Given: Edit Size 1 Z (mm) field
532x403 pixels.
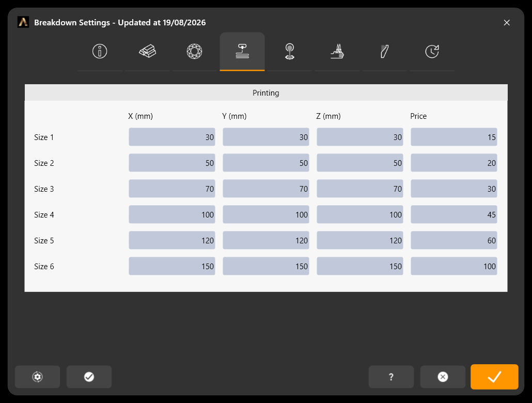Looking at the screenshot, I should point(360,137).
